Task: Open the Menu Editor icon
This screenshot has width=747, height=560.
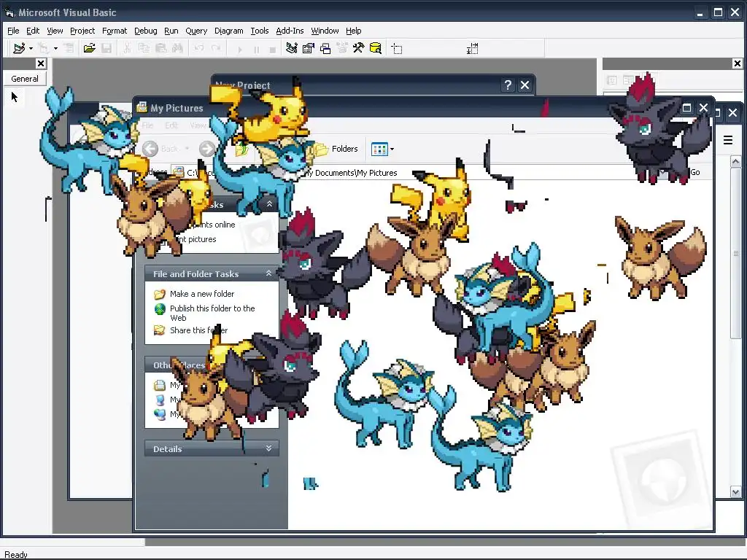Action: coord(69,48)
